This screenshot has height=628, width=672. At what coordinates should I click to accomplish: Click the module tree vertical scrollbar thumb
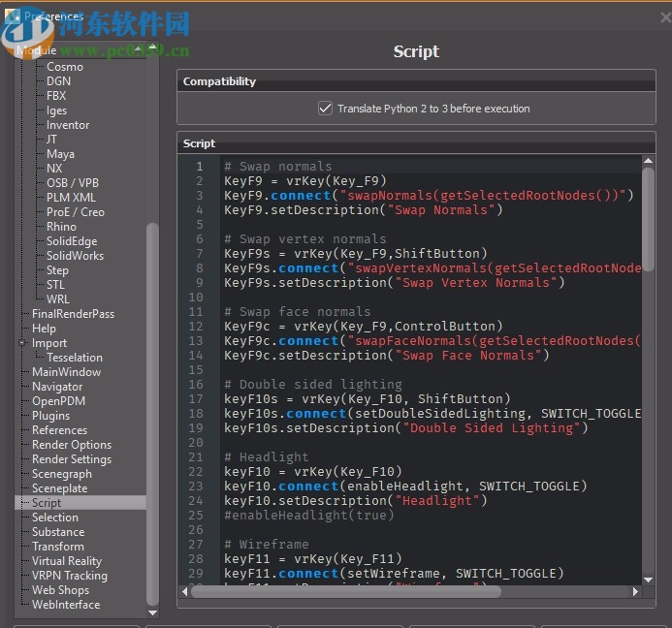(152, 412)
